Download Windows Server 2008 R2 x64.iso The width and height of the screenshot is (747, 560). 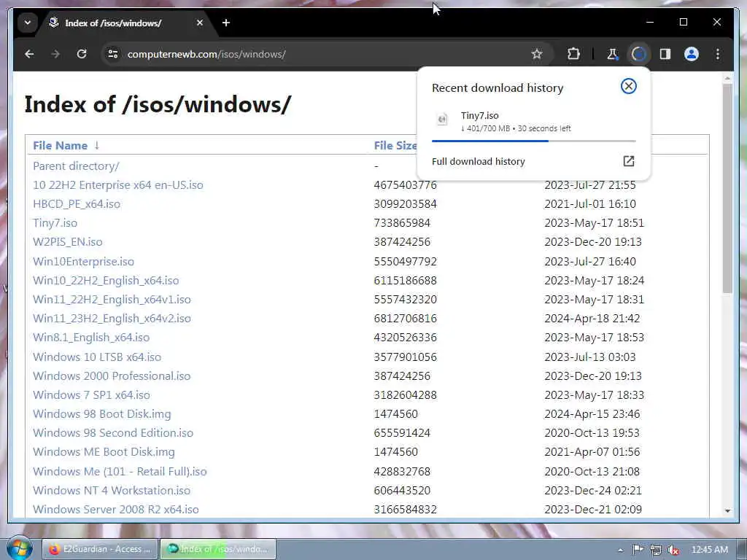click(x=116, y=510)
